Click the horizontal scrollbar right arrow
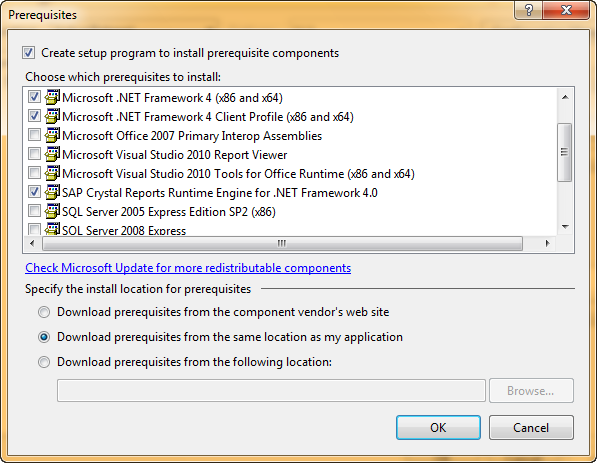Screen dimensions: 597x463 click(547, 243)
